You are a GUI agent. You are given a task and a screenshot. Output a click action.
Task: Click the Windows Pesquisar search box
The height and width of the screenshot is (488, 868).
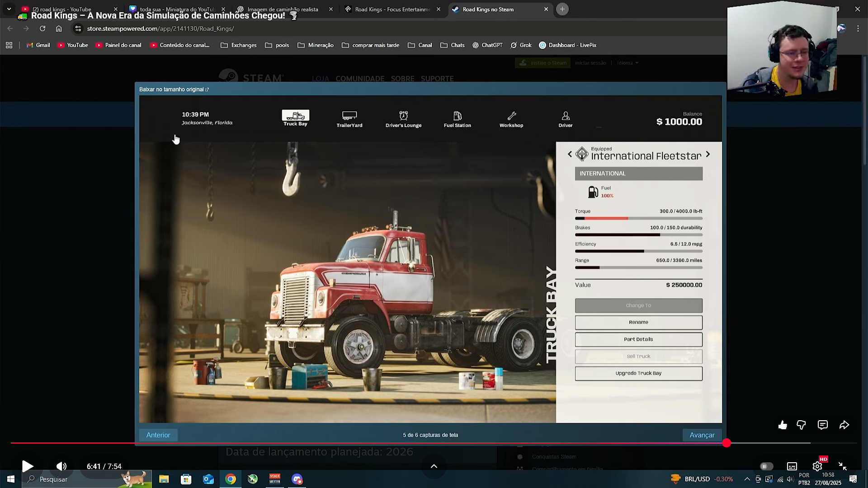pos(87,479)
